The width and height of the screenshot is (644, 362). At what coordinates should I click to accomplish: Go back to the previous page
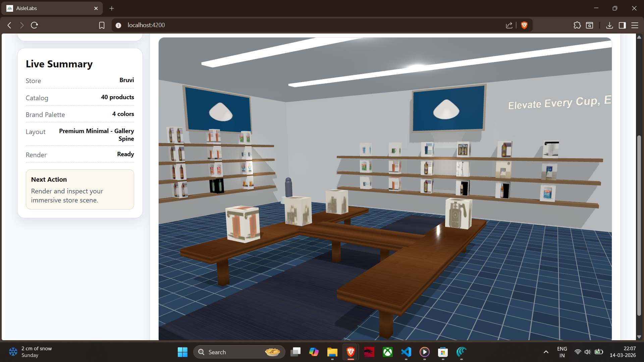point(9,25)
